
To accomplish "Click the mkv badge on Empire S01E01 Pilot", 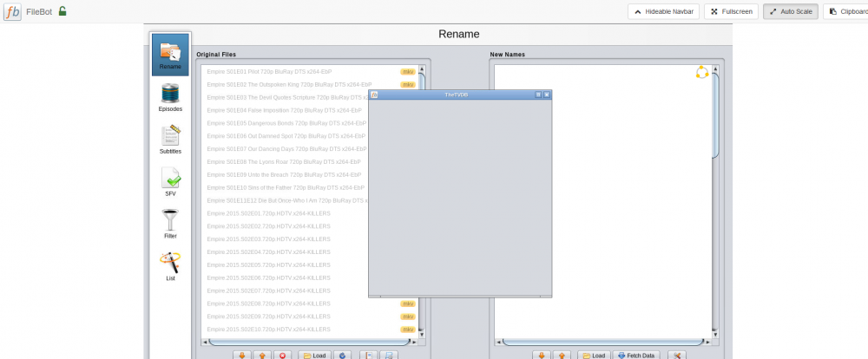I will [408, 71].
